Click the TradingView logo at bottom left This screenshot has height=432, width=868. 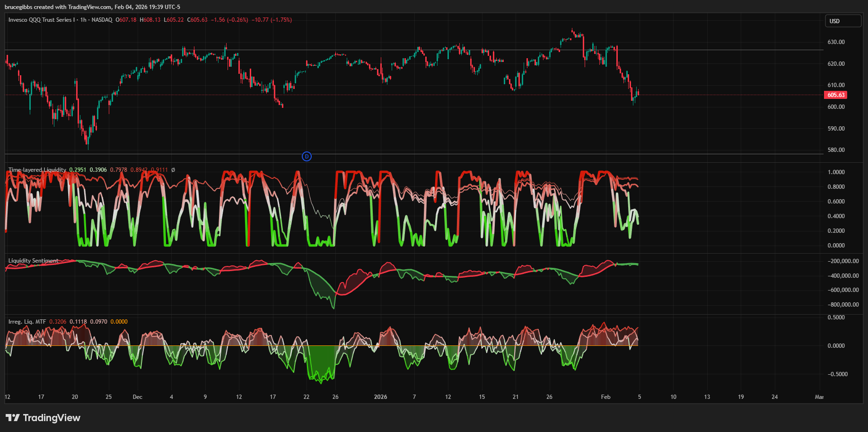(43, 418)
